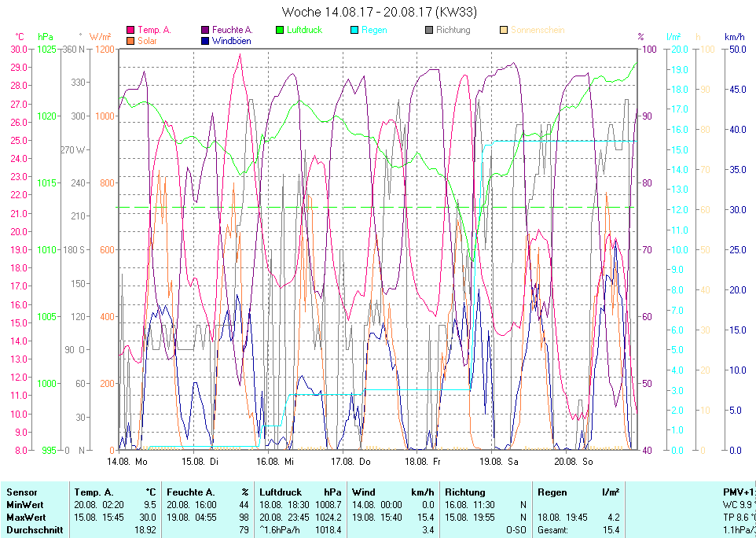Click the maximum temperature value '30.0'
This screenshot has width=756, height=538.
click(x=148, y=518)
